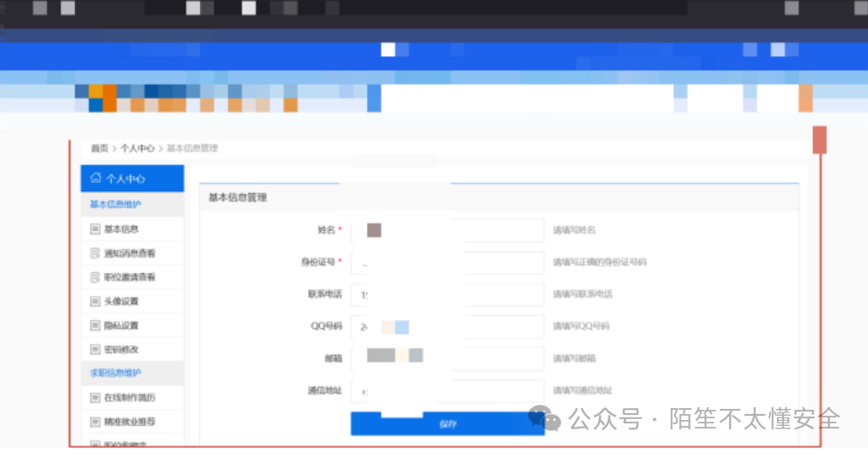Focus the QQ号码 input field
This screenshot has height=454, width=868.
(448, 326)
